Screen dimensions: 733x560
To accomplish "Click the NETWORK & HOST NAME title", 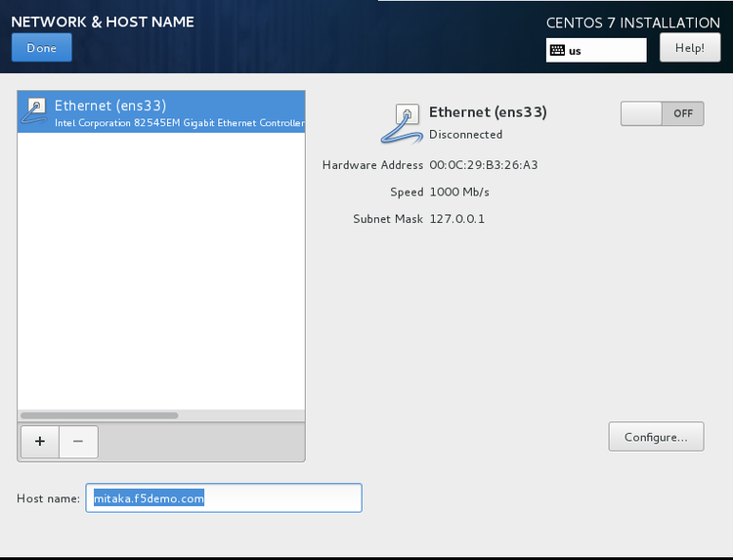I will coord(103,22).
